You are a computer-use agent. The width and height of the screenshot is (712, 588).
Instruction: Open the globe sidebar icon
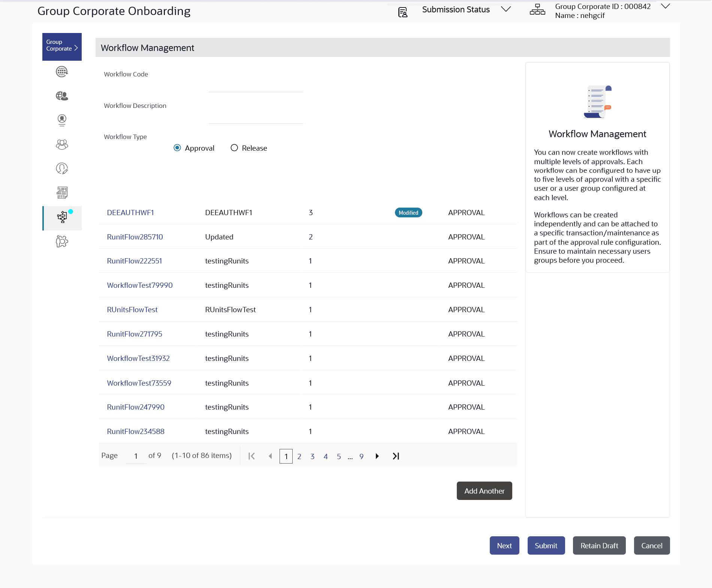click(x=62, y=72)
